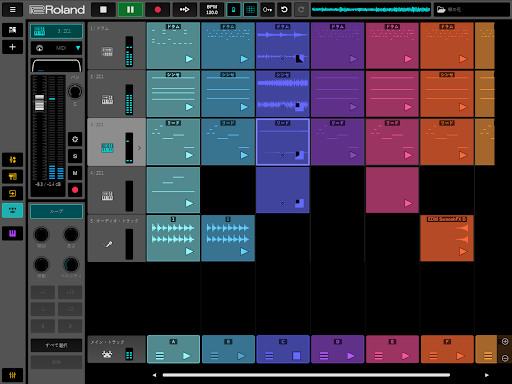Select the loop tab in edit panel

[56, 211]
